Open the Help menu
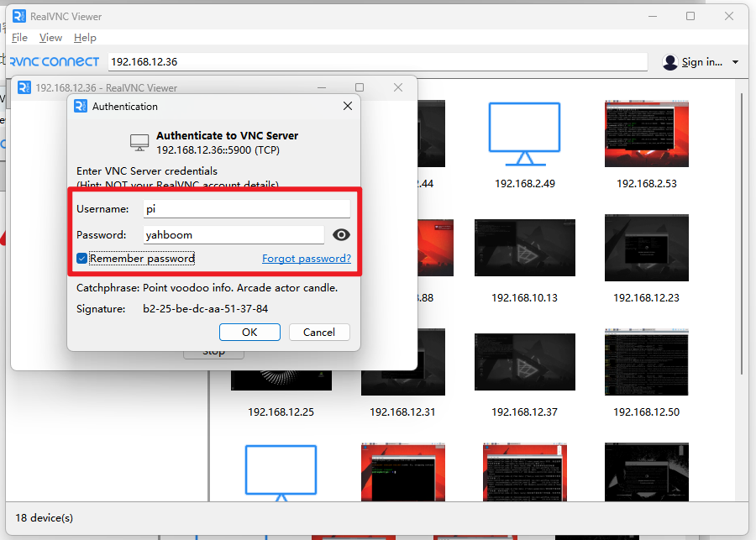756x540 pixels. tap(85, 38)
